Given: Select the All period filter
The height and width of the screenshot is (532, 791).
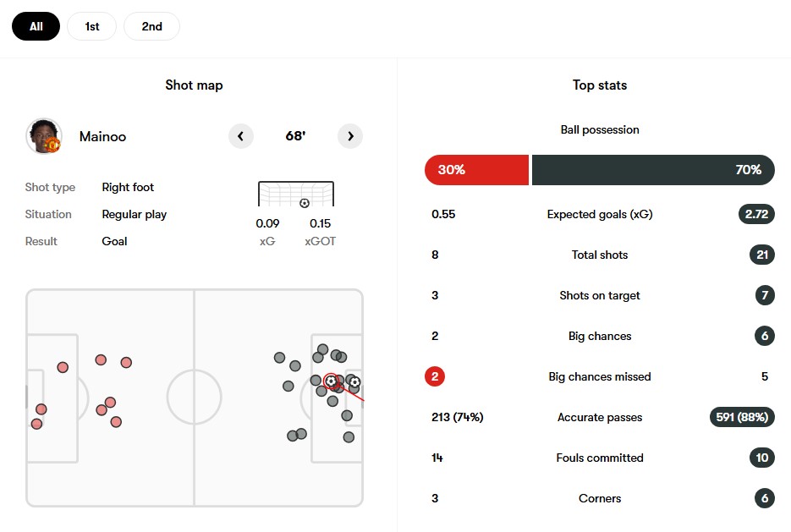Looking at the screenshot, I should (x=36, y=26).
